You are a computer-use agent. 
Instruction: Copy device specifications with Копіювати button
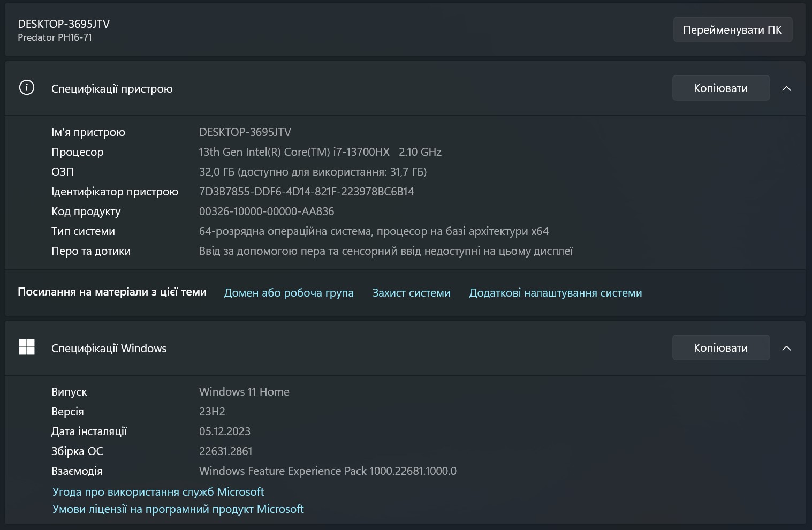721,88
